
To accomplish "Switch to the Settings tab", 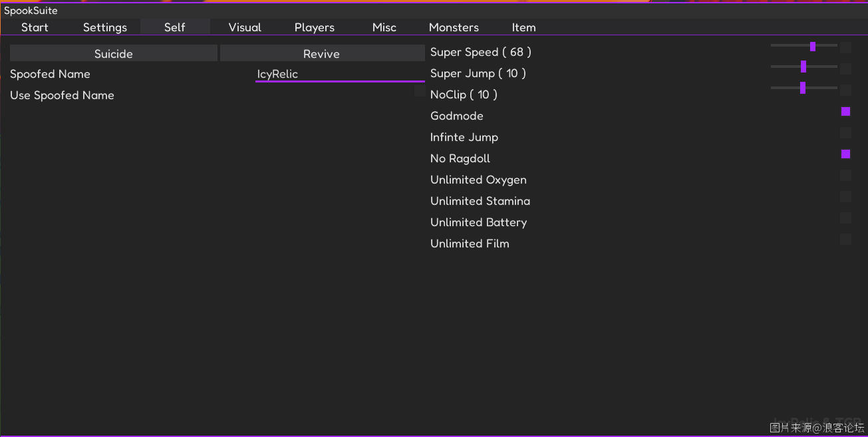I will (105, 27).
